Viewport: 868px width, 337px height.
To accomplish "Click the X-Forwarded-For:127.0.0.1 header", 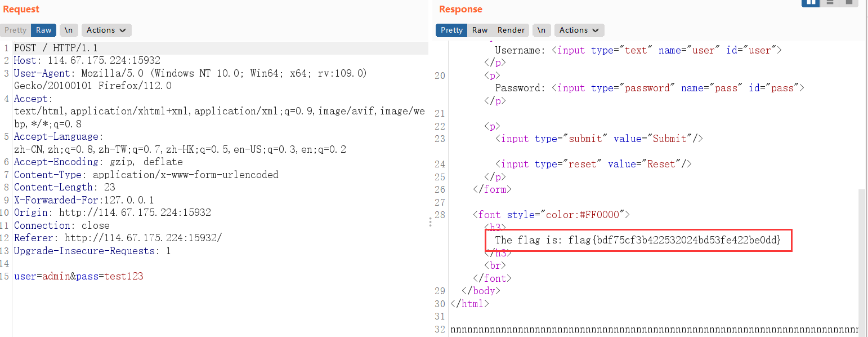I will 84,200.
